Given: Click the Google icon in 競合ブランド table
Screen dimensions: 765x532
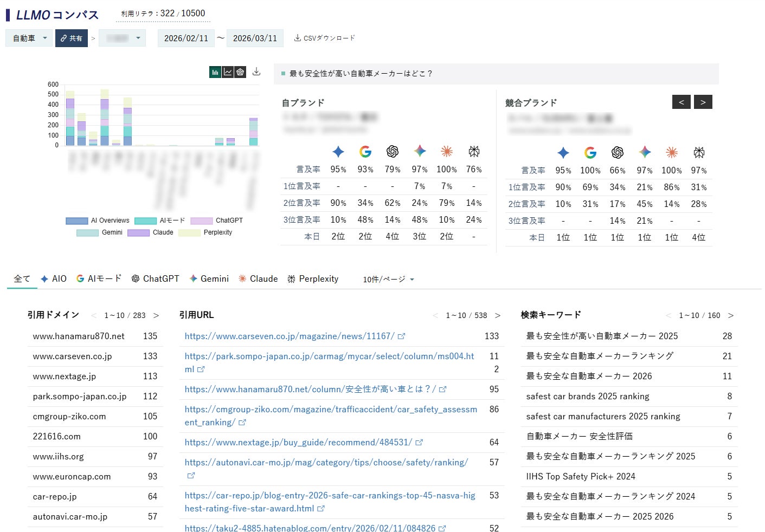Looking at the screenshot, I should 590,153.
